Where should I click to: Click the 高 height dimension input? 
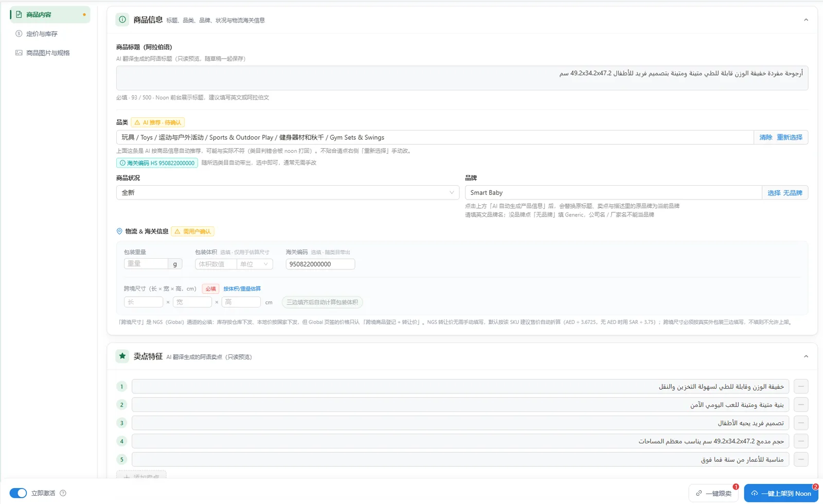click(241, 302)
